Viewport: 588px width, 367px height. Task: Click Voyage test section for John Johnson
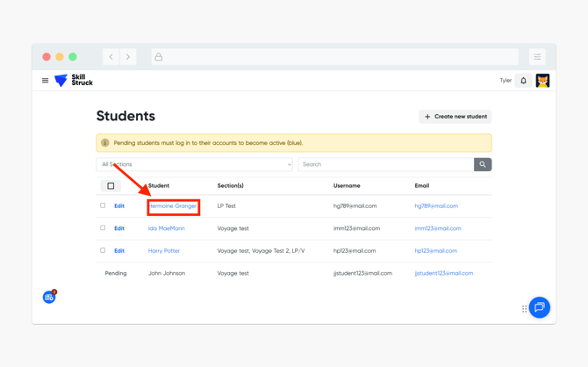233,274
